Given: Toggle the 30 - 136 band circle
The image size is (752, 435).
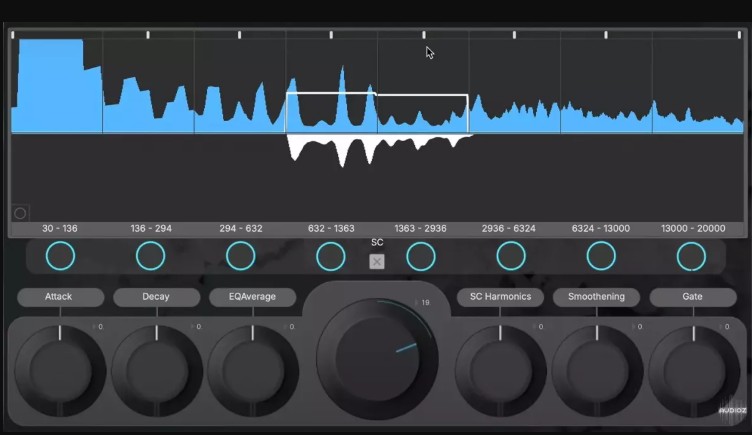Looking at the screenshot, I should (60, 256).
